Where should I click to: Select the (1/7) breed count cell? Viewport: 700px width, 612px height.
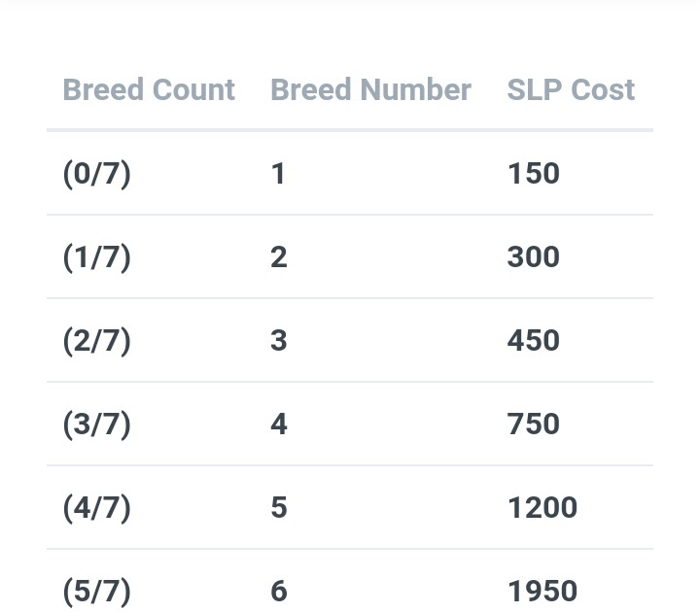click(97, 257)
